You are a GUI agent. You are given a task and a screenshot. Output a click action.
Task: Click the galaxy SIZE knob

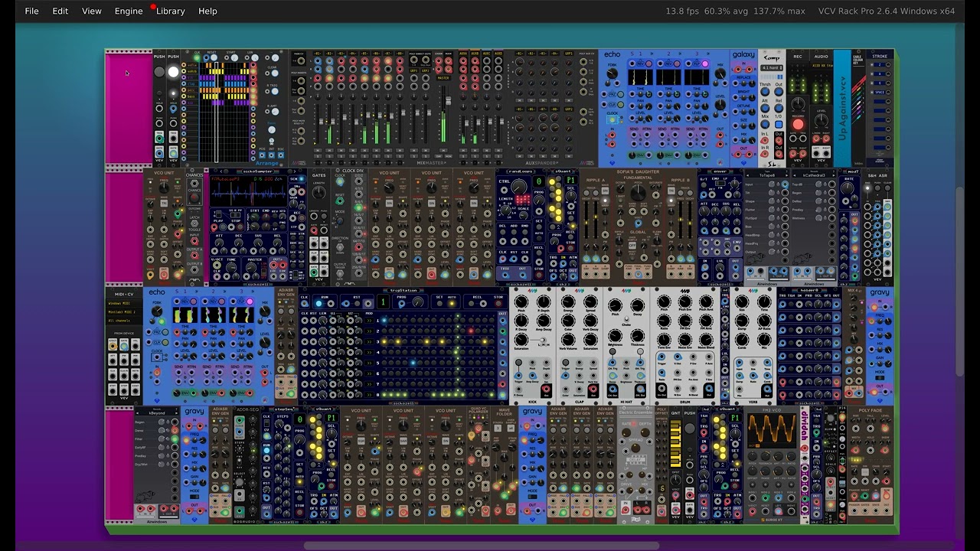point(752,126)
